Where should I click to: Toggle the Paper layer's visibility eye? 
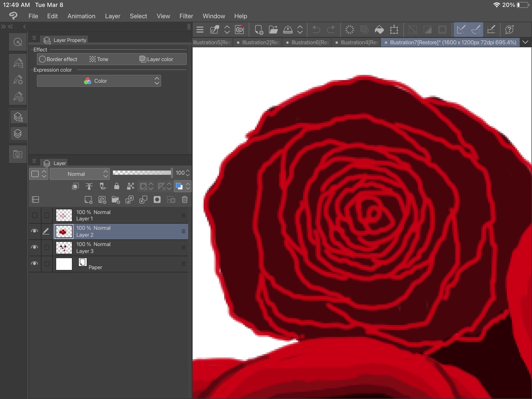(34, 264)
